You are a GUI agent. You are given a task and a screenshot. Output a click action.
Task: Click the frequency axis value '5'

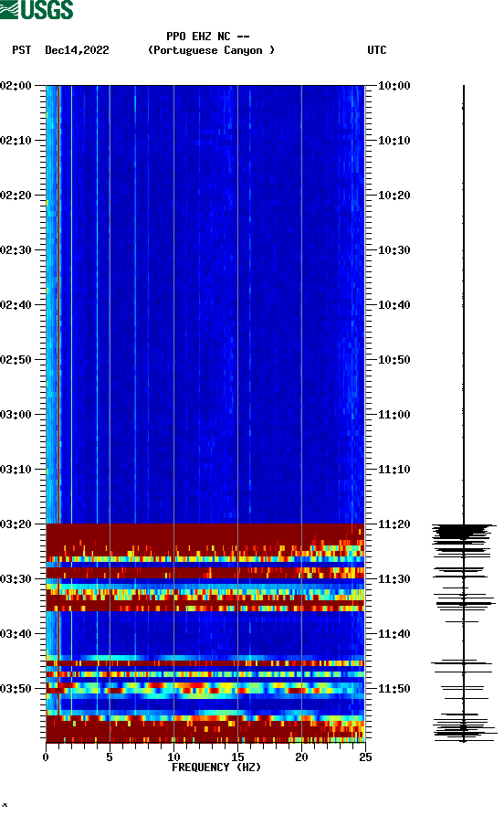click(x=110, y=757)
